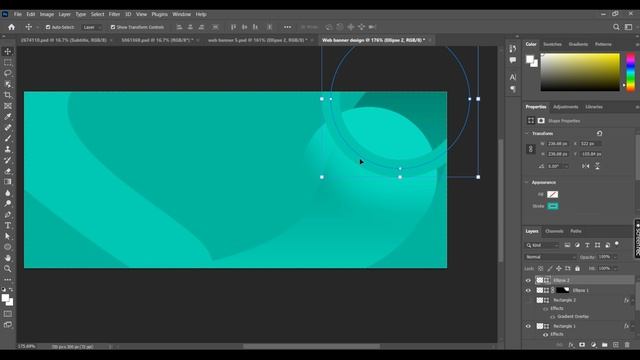Toggle the width-height link chain
This screenshot has width=640, height=360.
click(531, 149)
